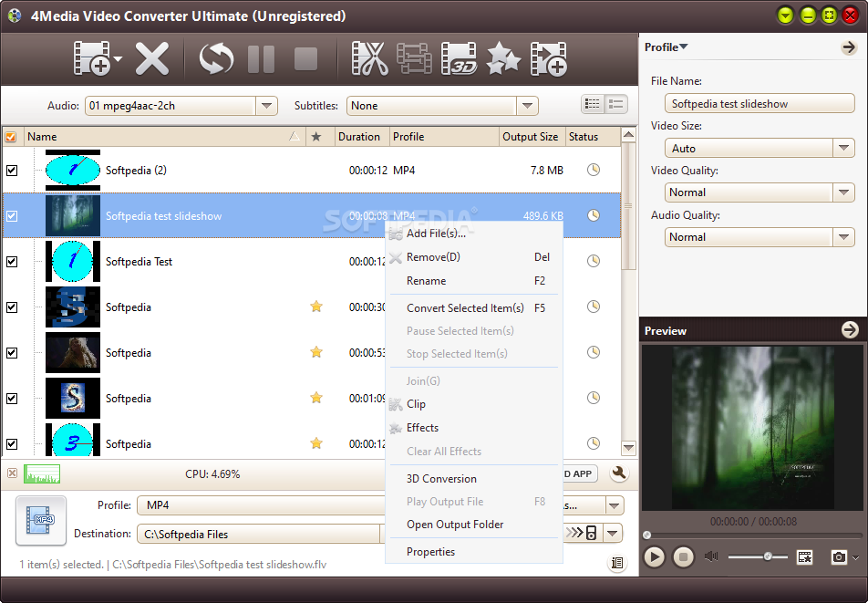Image resolution: width=868 pixels, height=603 pixels.
Task: Click the Convert circular arrows icon
Action: [x=216, y=58]
